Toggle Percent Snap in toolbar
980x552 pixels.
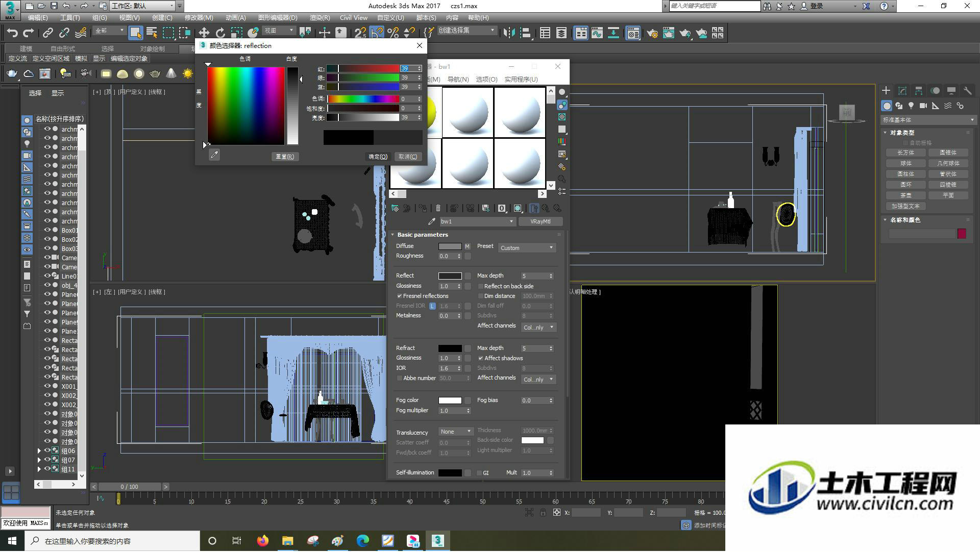[393, 33]
